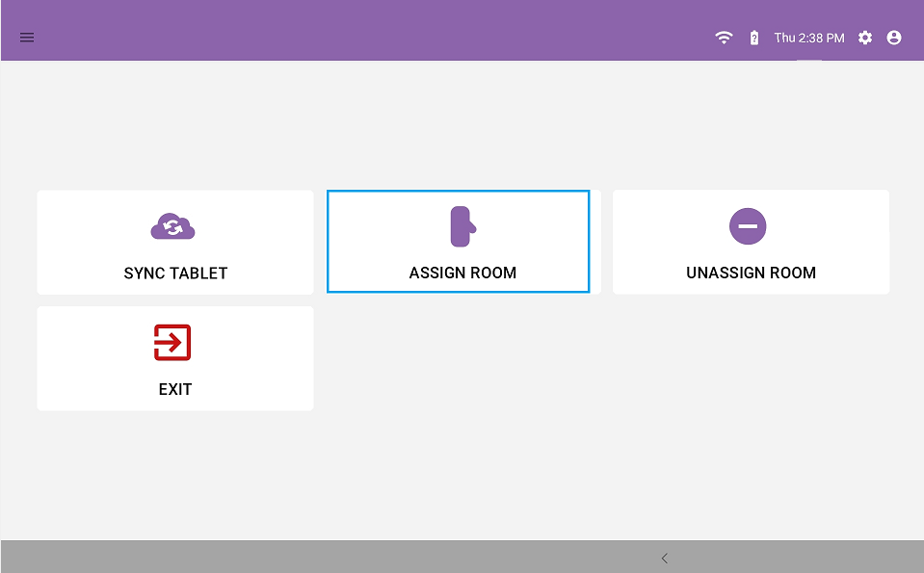Click the ASSIGN ROOM label text

coord(462,273)
